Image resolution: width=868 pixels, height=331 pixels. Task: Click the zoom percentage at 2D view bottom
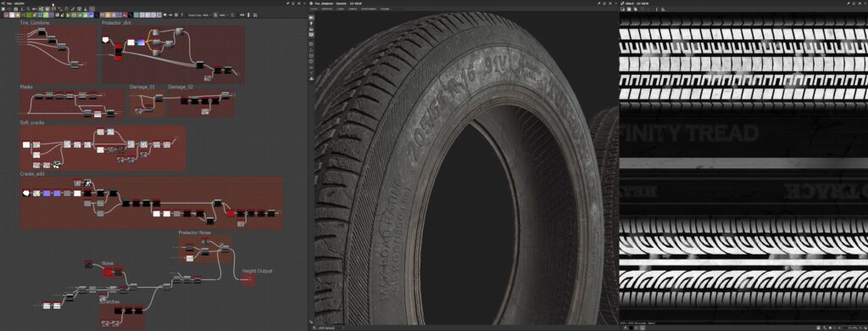tap(853, 328)
